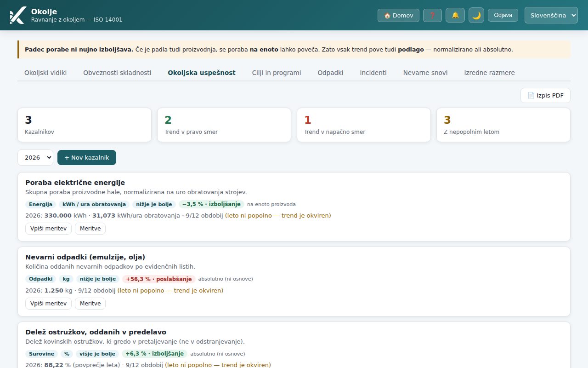
Task: Log out using the Odjava button
Action: (x=503, y=15)
